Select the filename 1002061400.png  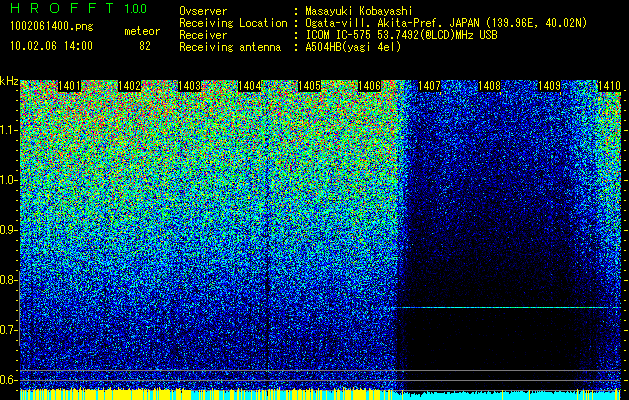(52, 27)
